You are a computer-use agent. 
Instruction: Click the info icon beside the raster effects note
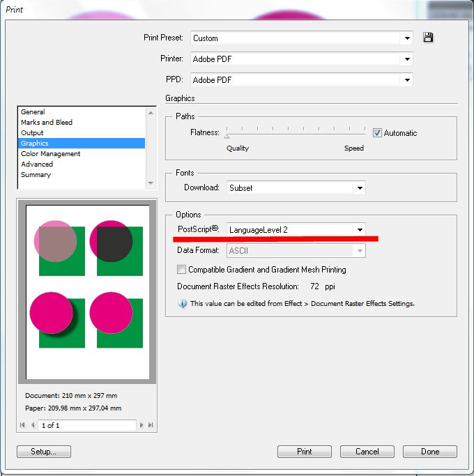tap(182, 304)
